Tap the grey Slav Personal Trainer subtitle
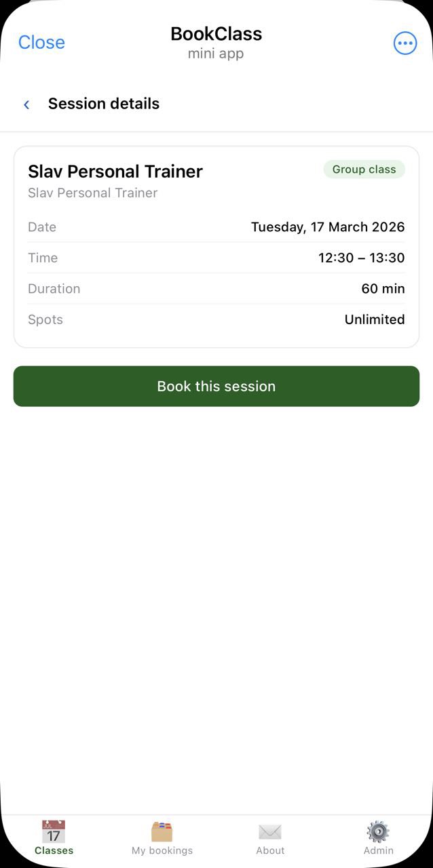Viewport: 433px width, 868px height. (92, 193)
